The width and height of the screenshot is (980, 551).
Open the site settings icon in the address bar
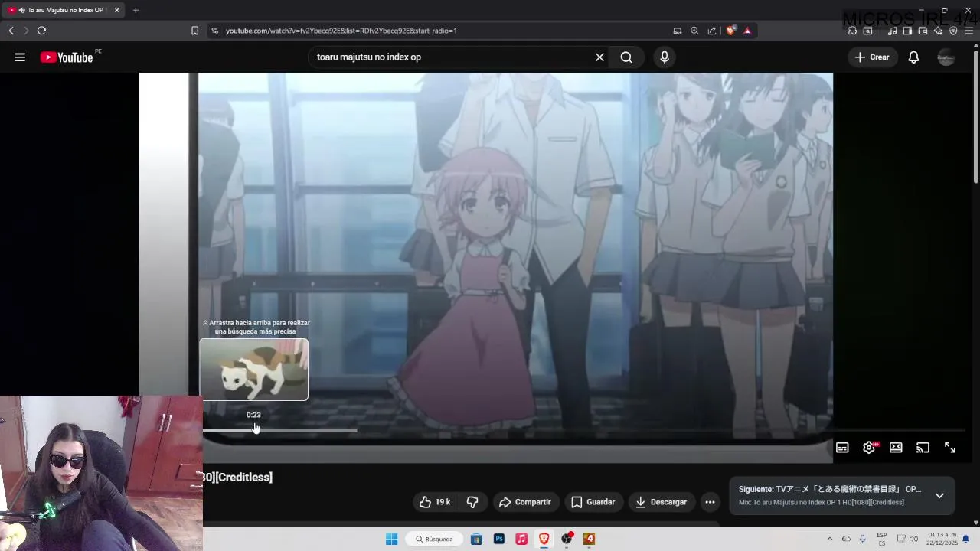(x=214, y=31)
